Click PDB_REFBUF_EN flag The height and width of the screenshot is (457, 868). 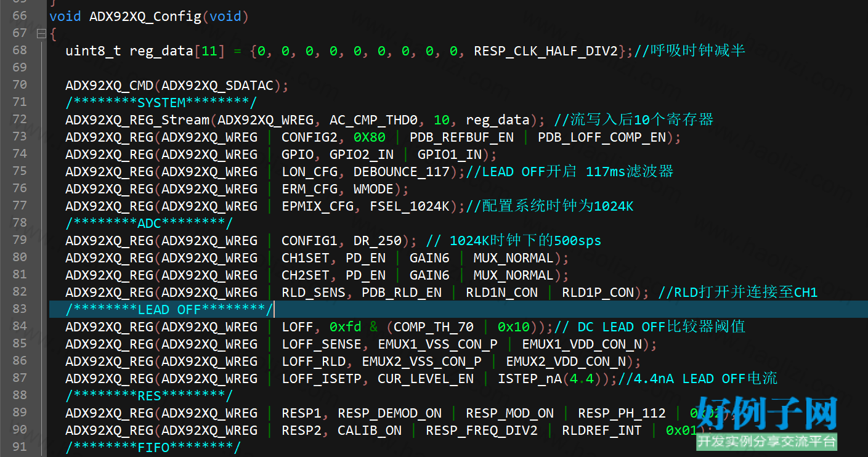[x=462, y=137]
